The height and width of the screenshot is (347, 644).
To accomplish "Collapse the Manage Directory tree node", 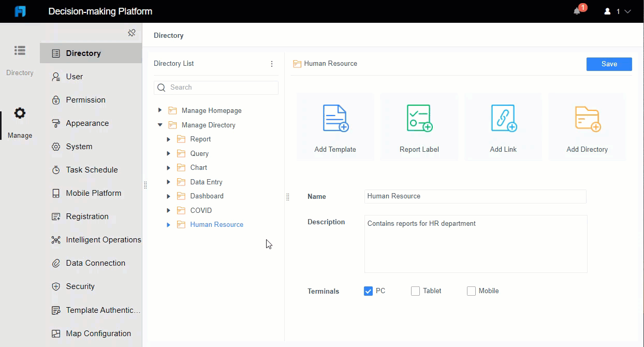I will tap(159, 124).
